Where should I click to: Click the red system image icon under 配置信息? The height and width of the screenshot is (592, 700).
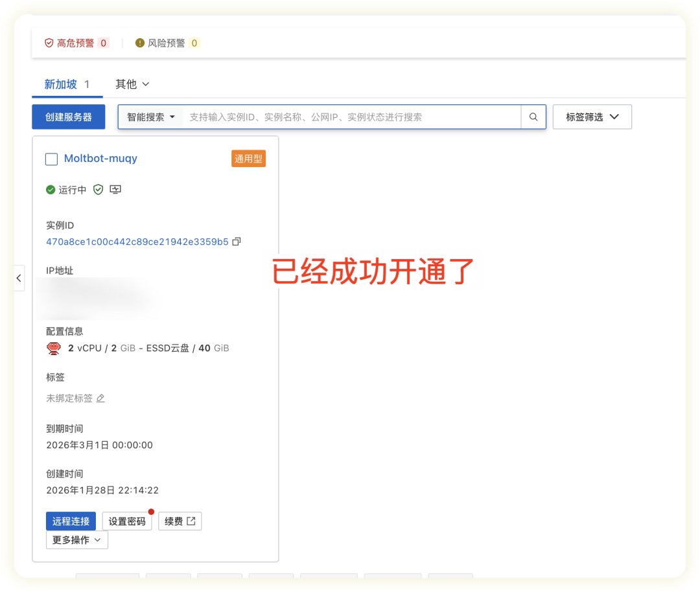54,348
